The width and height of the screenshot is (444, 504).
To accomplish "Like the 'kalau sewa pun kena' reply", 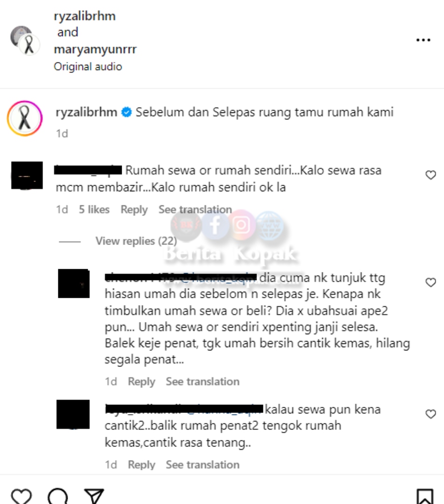I will [x=430, y=413].
